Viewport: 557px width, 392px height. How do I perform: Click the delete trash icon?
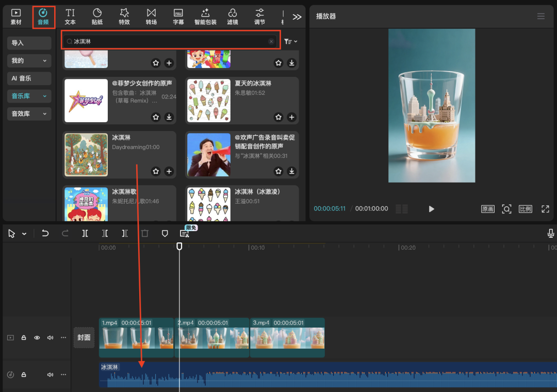145,234
